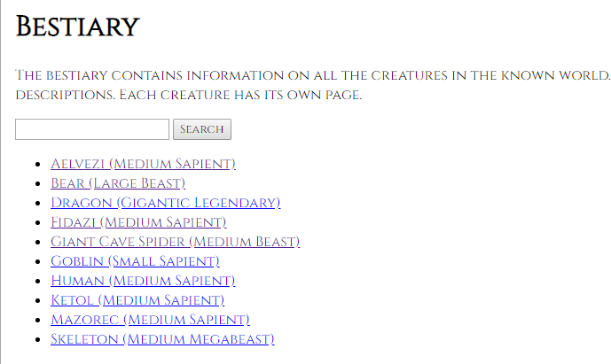
Task: Click the creature search text field
Action: (x=92, y=129)
